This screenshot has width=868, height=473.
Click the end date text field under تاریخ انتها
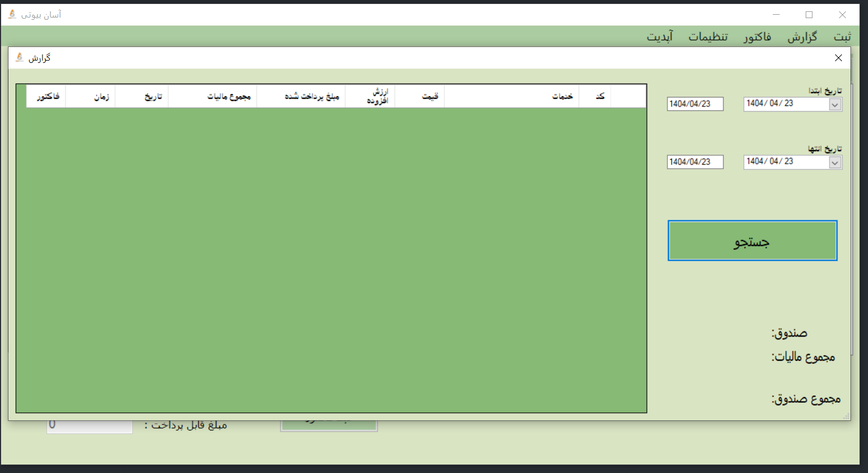point(695,162)
